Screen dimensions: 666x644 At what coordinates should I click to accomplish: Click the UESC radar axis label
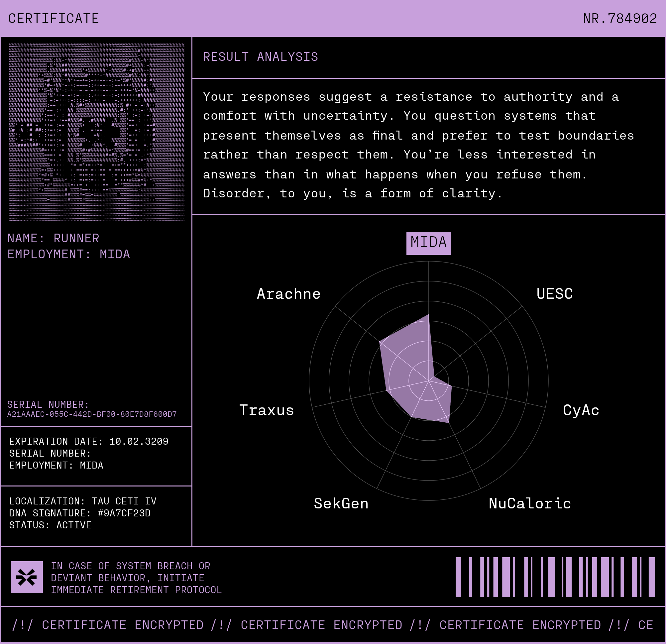pos(554,294)
